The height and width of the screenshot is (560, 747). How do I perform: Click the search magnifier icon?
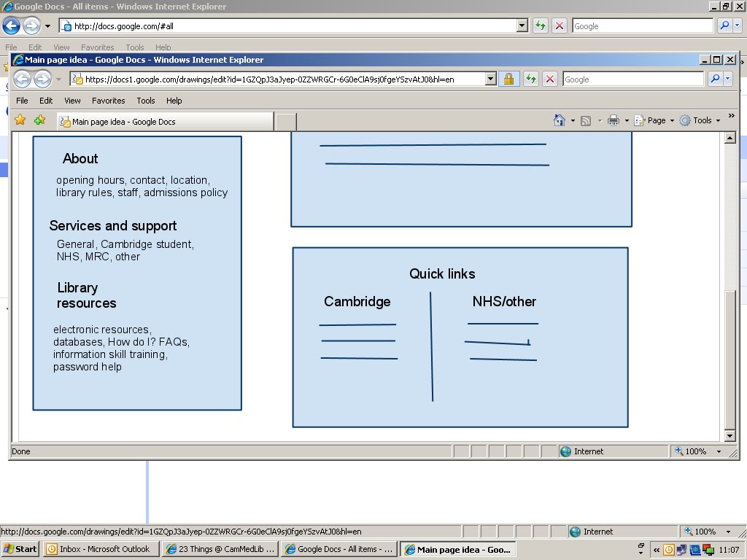tap(716, 79)
